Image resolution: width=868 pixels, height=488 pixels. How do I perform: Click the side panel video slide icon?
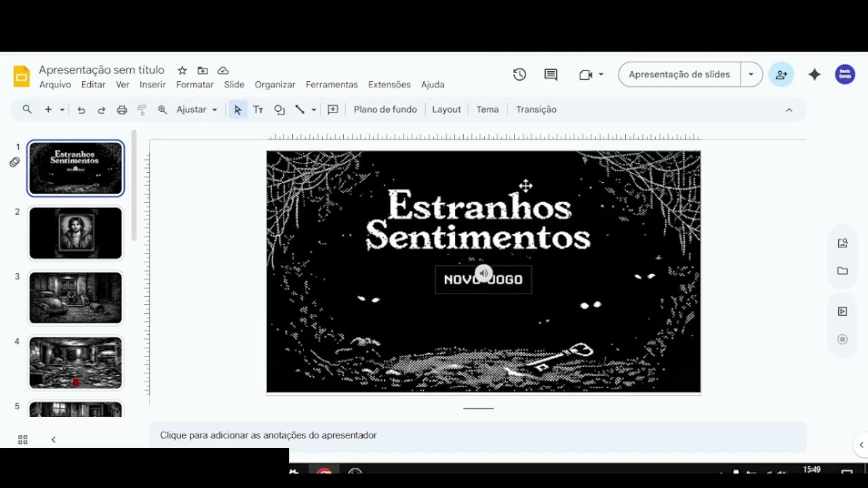coord(843,311)
